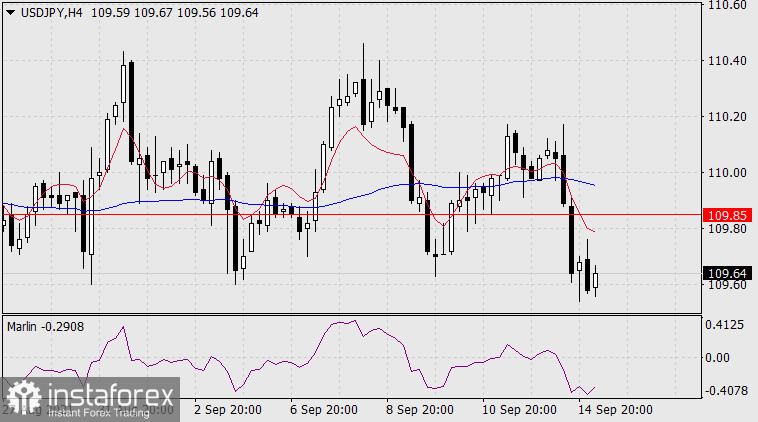The image size is (758, 422).
Task: Click the Marlin -0.2908 indicator label
Action: pos(45,327)
